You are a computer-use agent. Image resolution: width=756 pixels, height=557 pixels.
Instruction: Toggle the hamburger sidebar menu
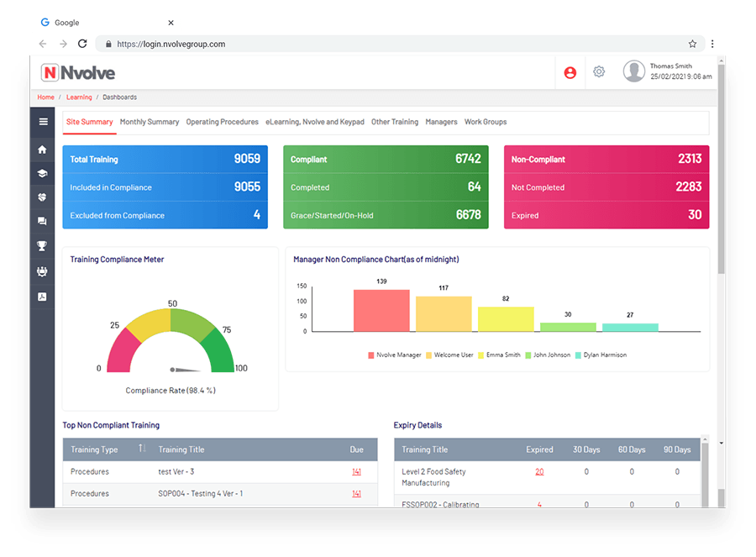pos(42,122)
